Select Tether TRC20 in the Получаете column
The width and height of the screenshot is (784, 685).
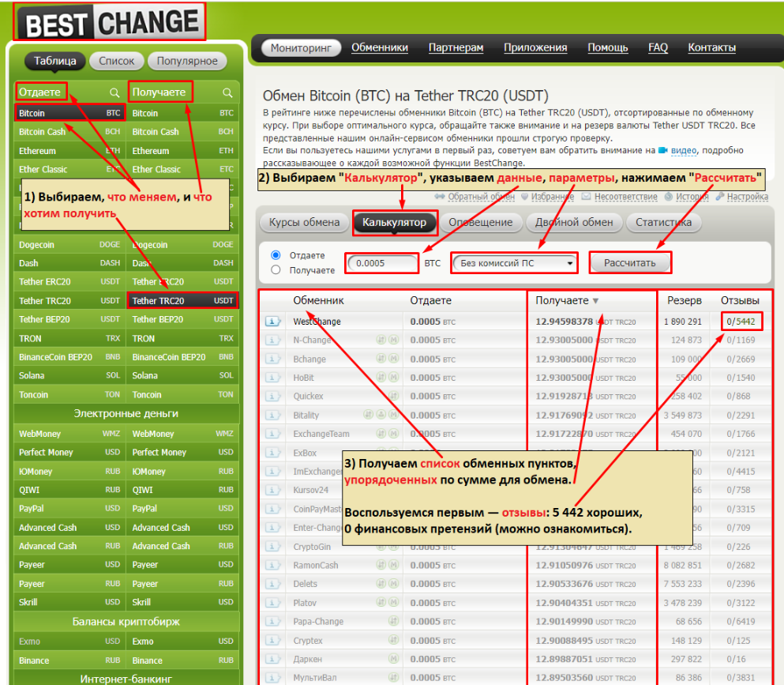(x=182, y=301)
